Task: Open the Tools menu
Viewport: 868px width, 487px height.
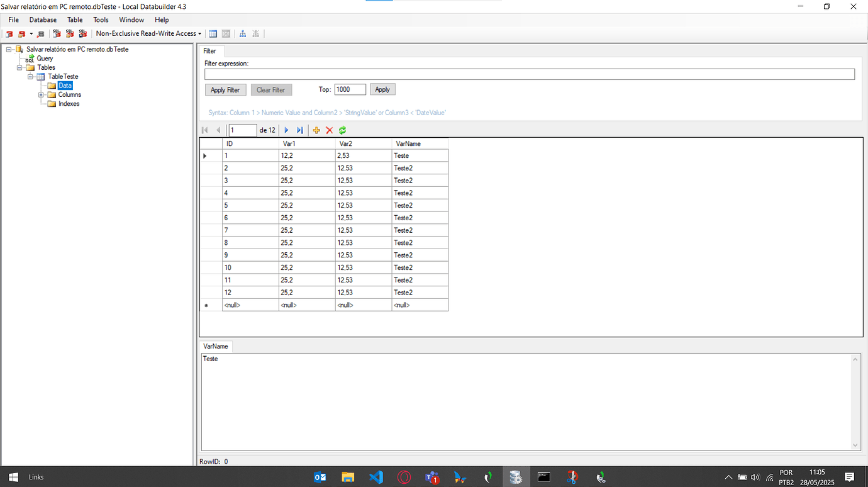Action: coord(101,20)
